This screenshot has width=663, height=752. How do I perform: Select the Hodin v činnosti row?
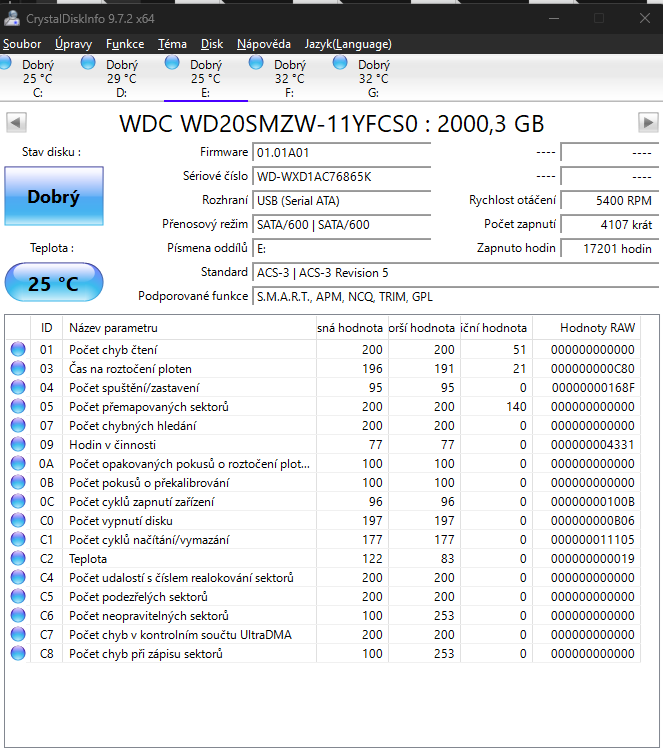pos(323,444)
